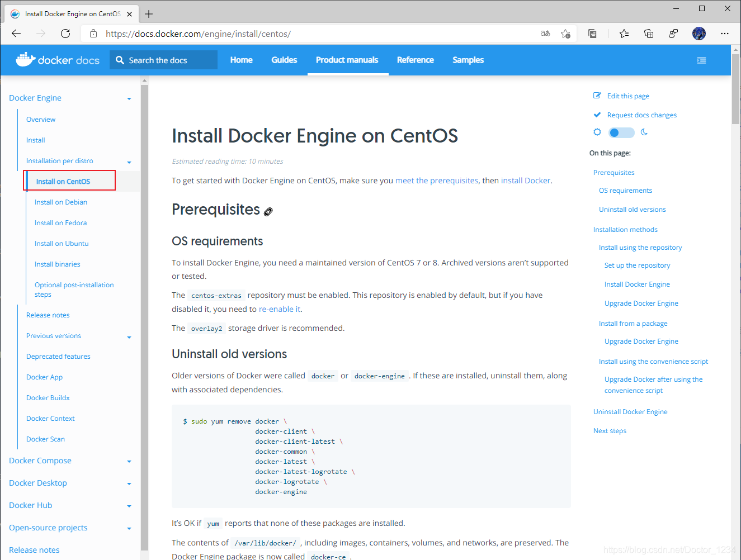Open the Favorites list icon

click(x=624, y=34)
